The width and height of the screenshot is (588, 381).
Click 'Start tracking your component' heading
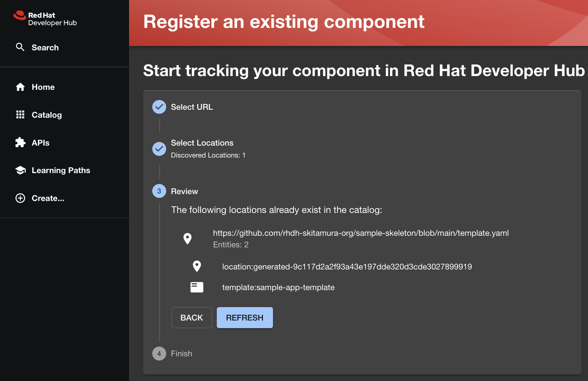[x=364, y=71]
